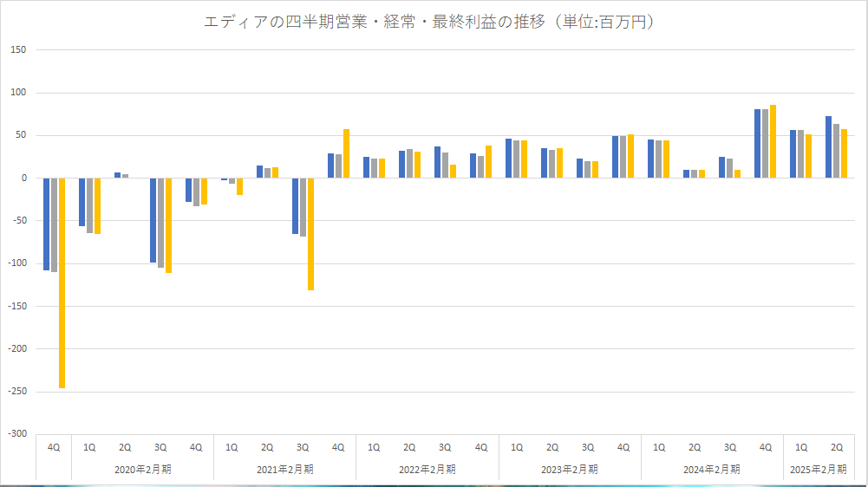Select the 2023年2月期 axis label
The width and height of the screenshot is (868, 487).
tap(569, 469)
